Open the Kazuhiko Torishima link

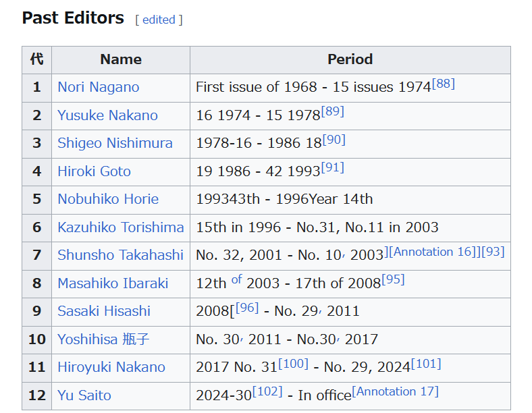coord(120,227)
